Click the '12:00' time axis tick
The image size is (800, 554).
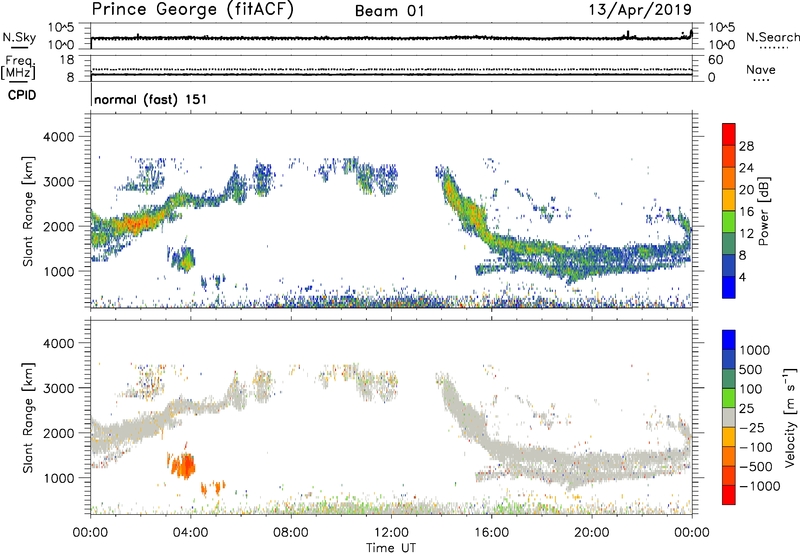point(391,533)
